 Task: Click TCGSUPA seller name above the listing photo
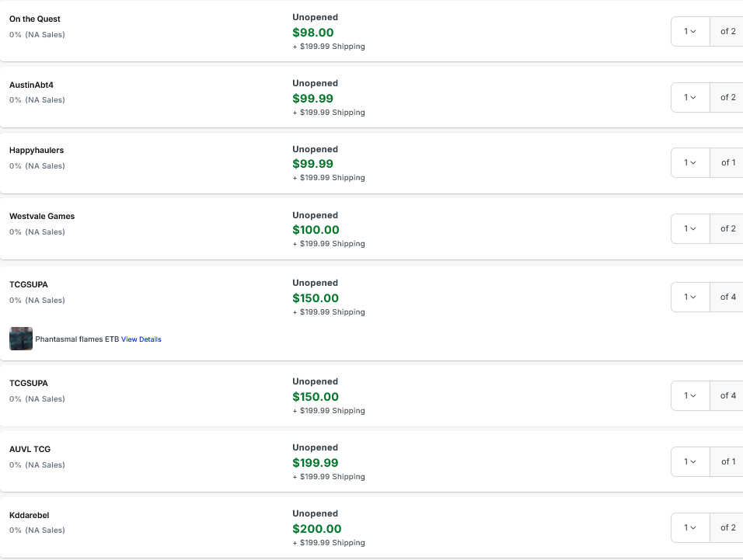coord(28,284)
